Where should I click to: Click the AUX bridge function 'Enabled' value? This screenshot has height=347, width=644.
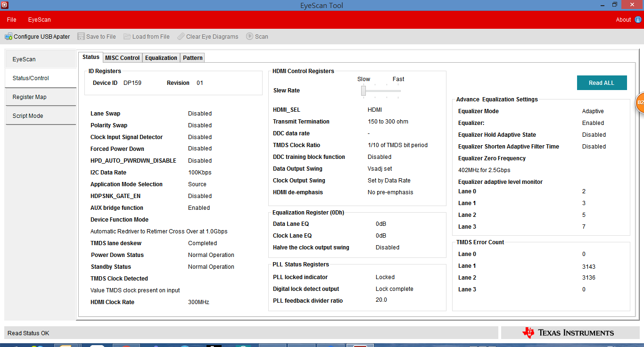[199, 208]
